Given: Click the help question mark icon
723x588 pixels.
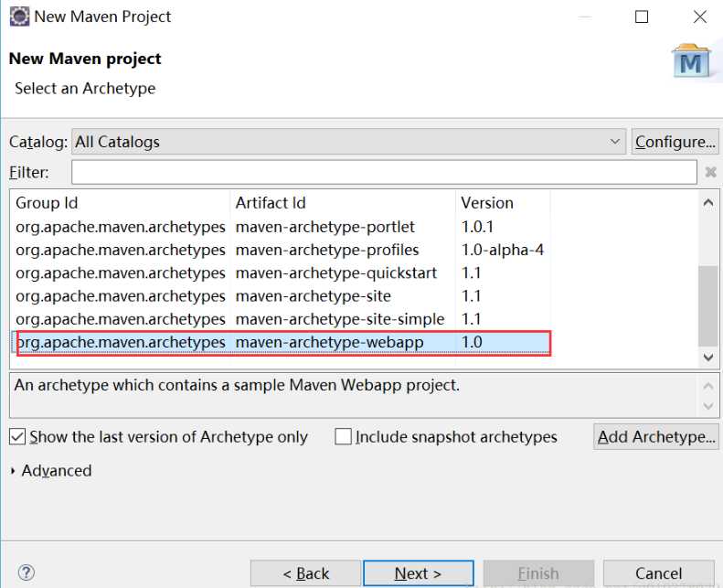Looking at the screenshot, I should pyautogui.click(x=27, y=572).
